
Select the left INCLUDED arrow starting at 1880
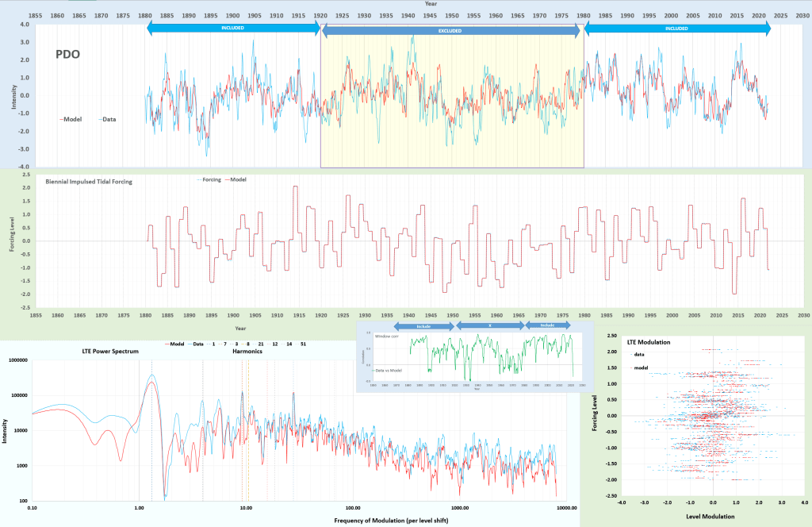click(232, 28)
